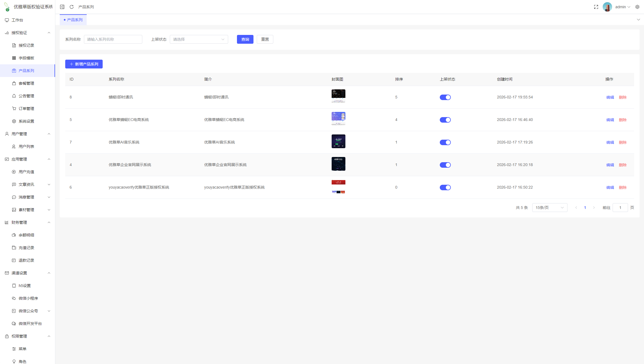
Task: Click the page refresh icon
Action: coord(72,7)
